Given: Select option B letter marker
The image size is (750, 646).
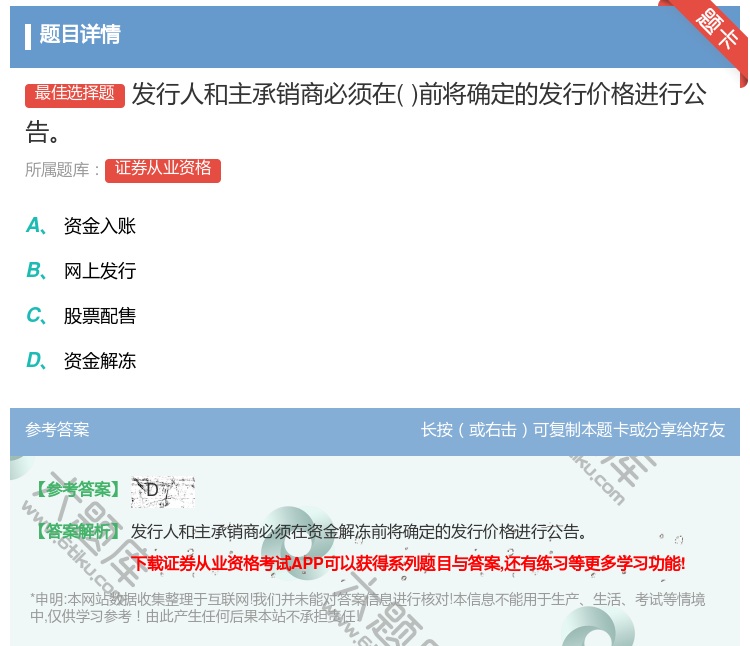Looking at the screenshot, I should click(36, 271).
